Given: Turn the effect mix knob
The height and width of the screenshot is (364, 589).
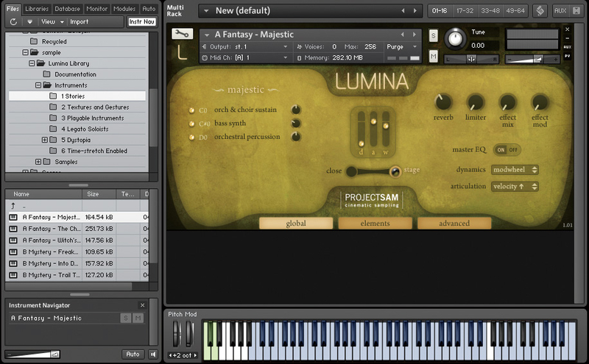Looking at the screenshot, I should (507, 102).
